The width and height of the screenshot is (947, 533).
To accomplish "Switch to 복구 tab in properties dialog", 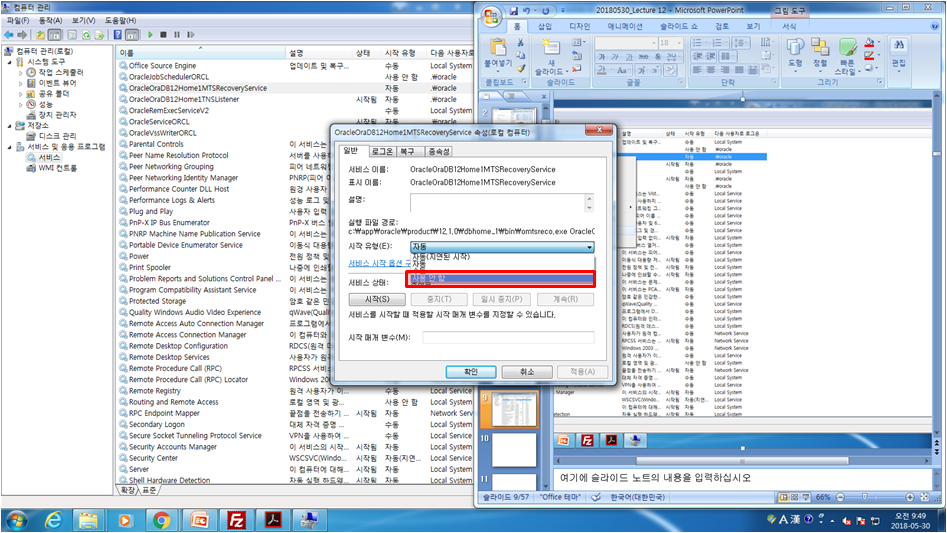I will tap(408, 152).
